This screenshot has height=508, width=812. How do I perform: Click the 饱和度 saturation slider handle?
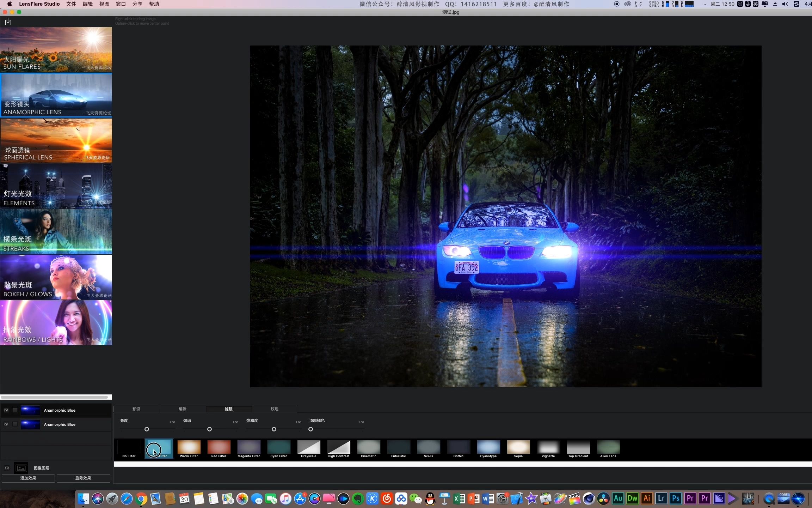click(274, 429)
